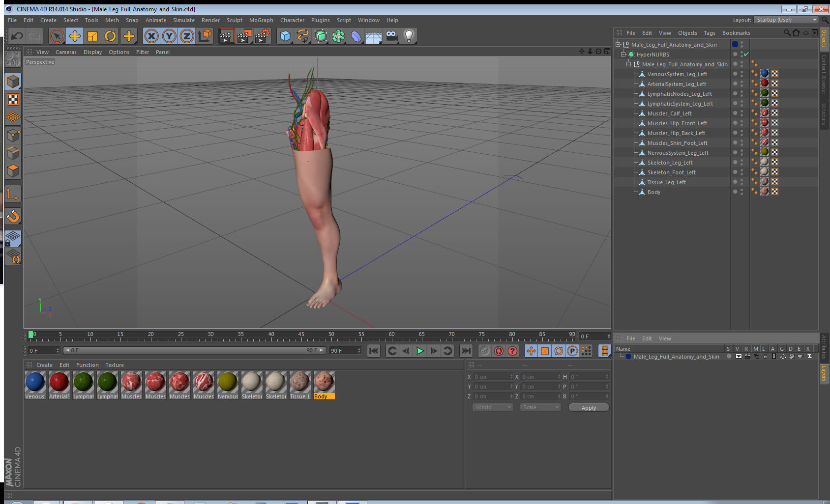Open Edit Render Settings icon
This screenshot has height=504, width=830.
coord(262,36)
